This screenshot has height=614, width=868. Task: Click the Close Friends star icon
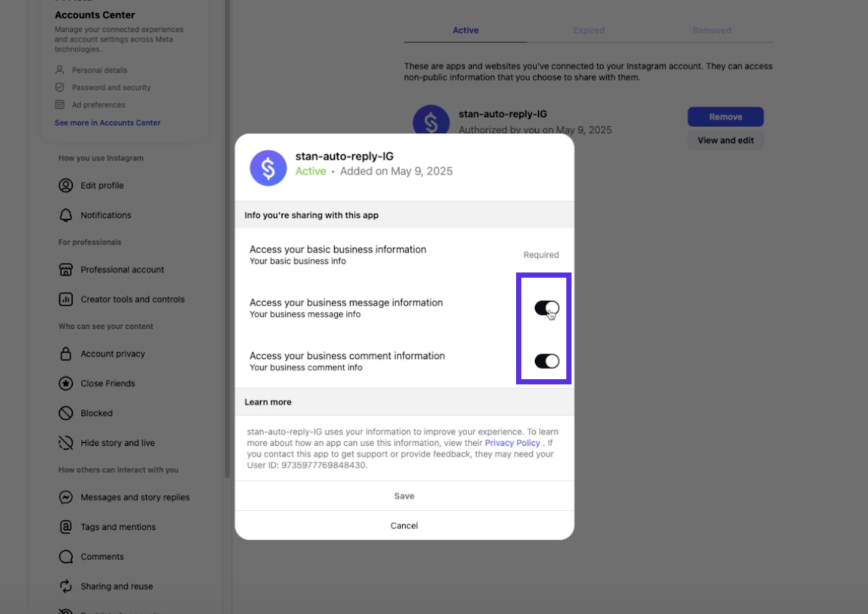[x=66, y=383]
